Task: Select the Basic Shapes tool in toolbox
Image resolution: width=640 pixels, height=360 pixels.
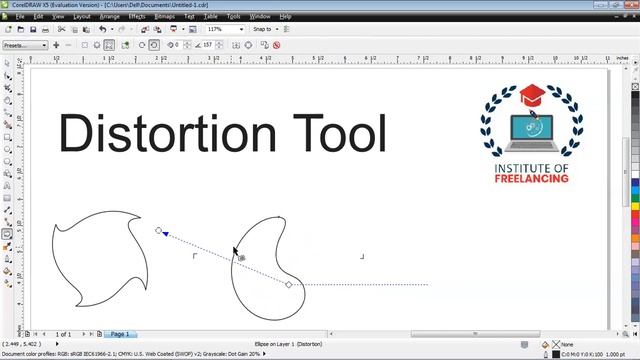Action: (7, 174)
